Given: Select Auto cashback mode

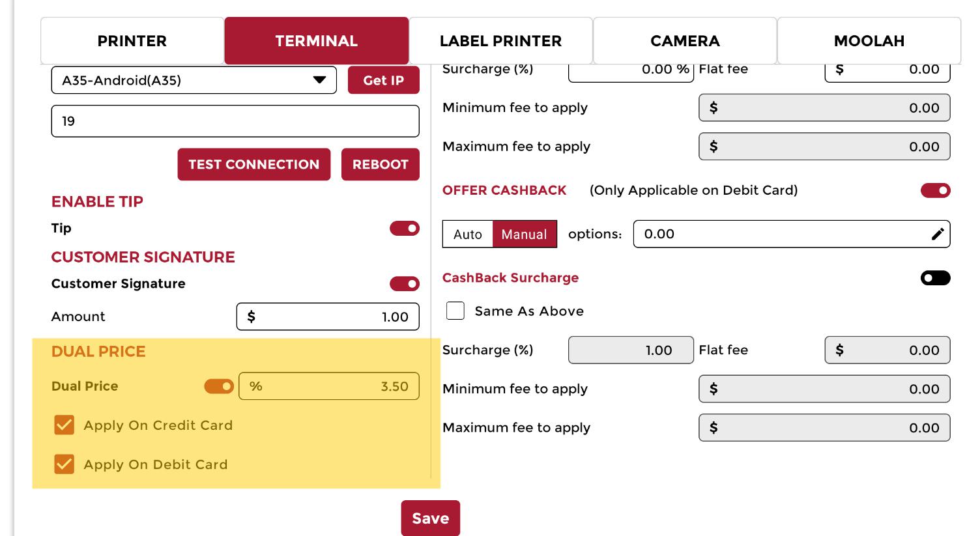Looking at the screenshot, I should [467, 234].
